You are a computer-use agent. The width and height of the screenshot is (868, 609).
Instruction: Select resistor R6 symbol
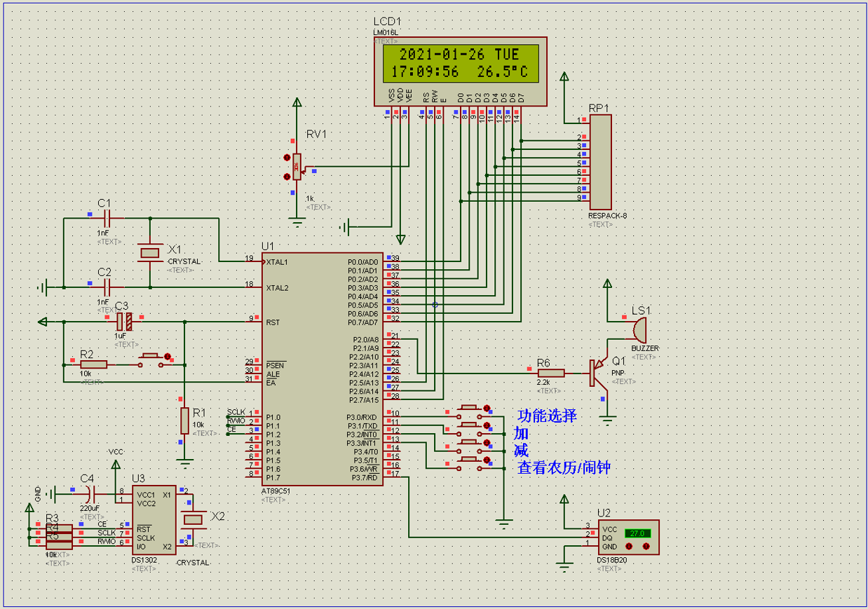(x=551, y=374)
